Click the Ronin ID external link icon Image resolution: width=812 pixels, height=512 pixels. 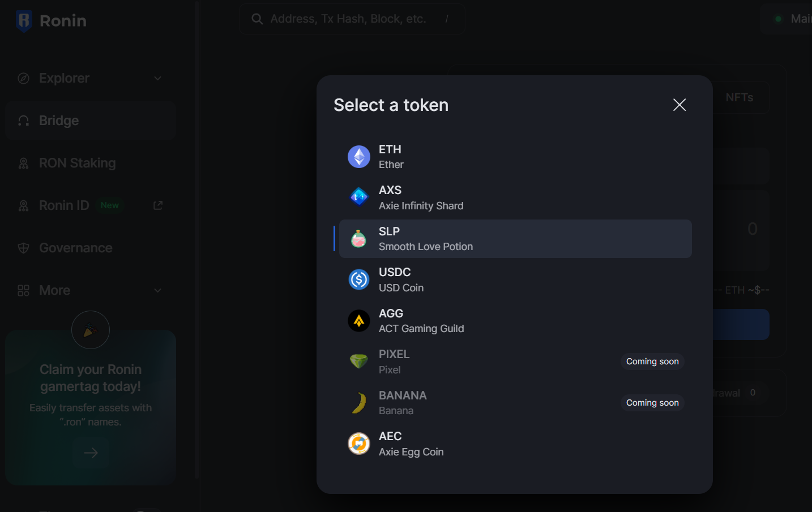[x=158, y=205]
